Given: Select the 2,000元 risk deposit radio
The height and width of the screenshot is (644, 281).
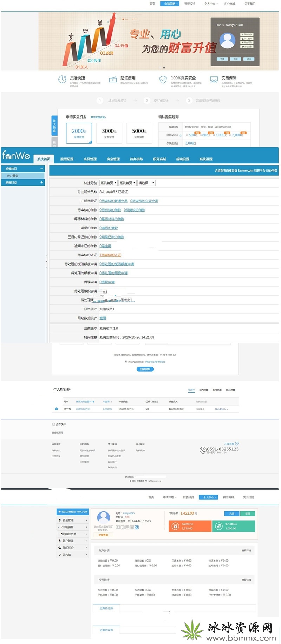Looking at the screenshot, I should tap(230, 135).
